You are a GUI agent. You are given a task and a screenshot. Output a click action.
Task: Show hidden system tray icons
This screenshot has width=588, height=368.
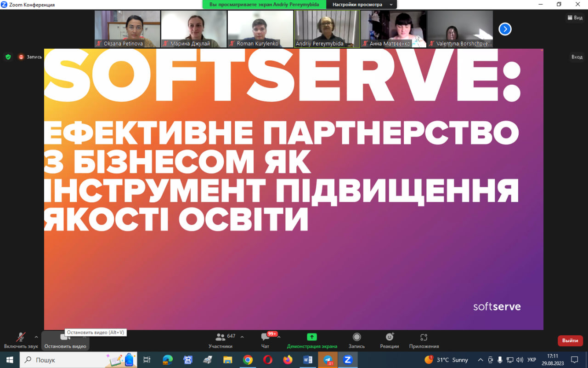click(481, 360)
